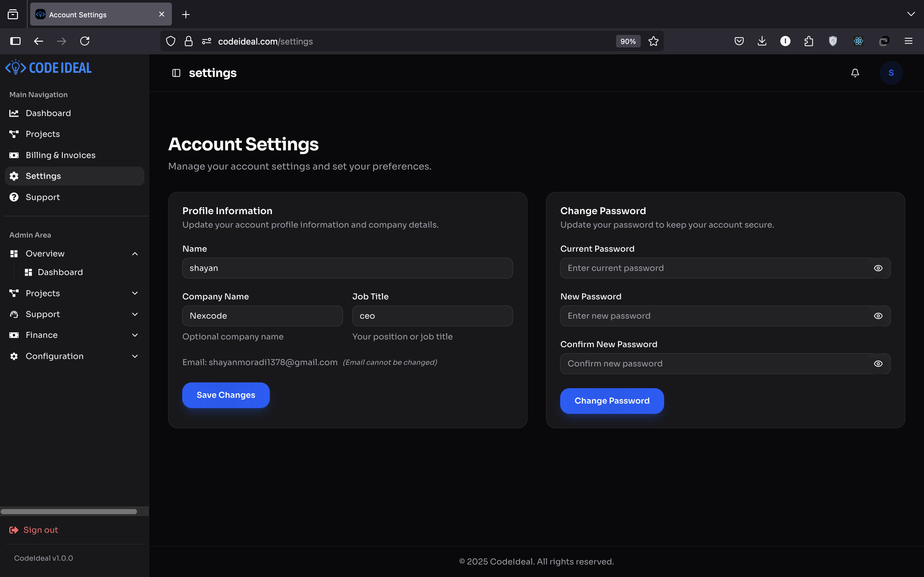Collapse the Overview admin section
The image size is (924, 577).
coord(135,254)
